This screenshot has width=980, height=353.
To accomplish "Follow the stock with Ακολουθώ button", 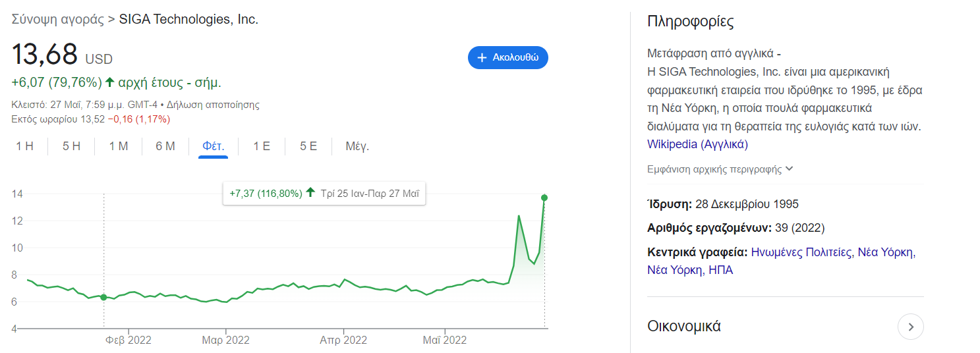I will pos(508,57).
